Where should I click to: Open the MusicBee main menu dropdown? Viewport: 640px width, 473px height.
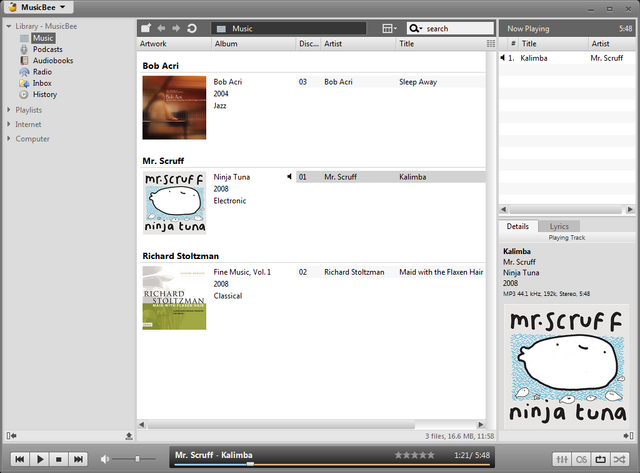38,7
